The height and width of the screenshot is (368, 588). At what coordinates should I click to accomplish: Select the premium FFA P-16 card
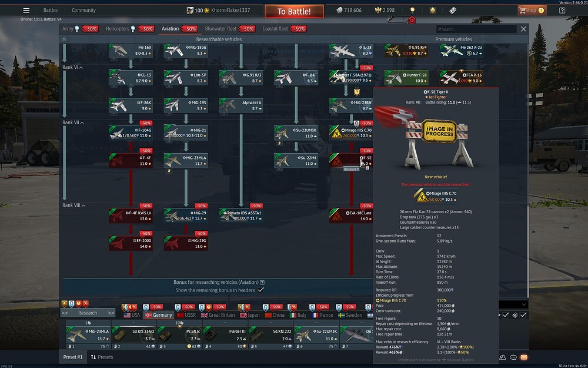pyautogui.click(x=461, y=78)
